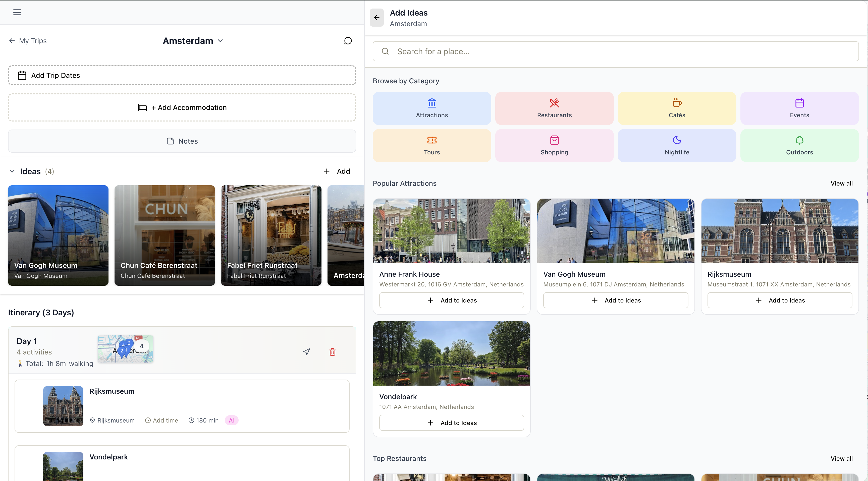Delete Day 1 using the trash icon
The width and height of the screenshot is (868, 481).
coord(332,352)
